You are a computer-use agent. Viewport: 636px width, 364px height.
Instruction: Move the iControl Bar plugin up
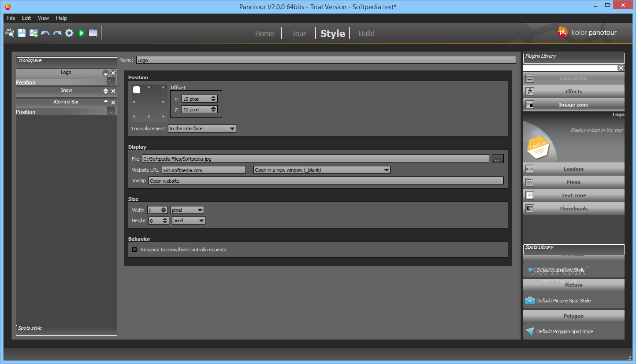click(x=106, y=101)
